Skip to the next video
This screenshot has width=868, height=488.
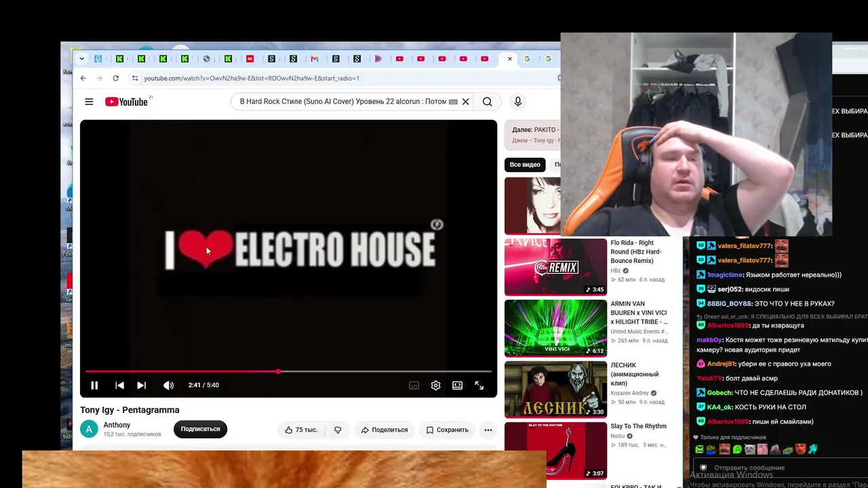coord(141,385)
